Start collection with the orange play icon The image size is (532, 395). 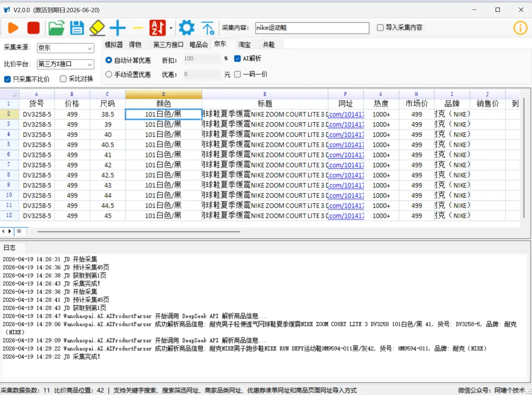click(x=13, y=28)
